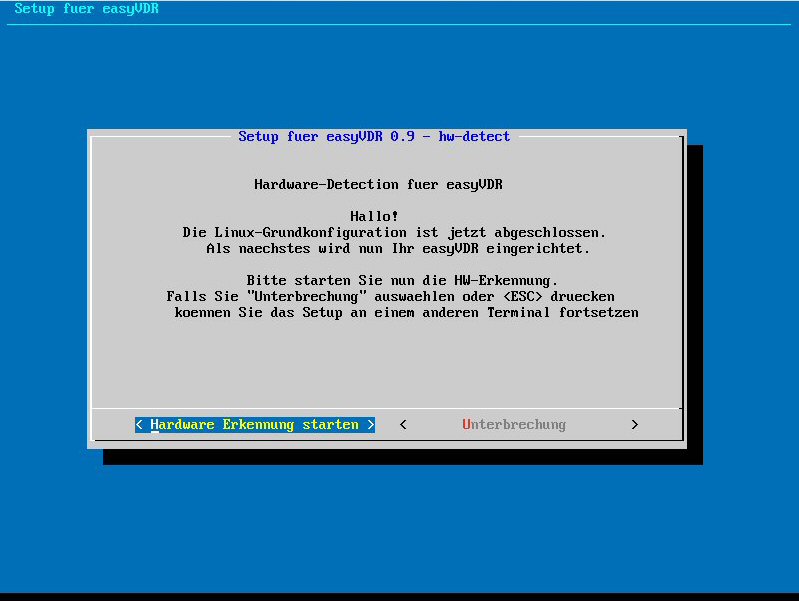Click the 'Hardware-Detection fuer easyVDR' heading
The image size is (799, 601).
point(378,184)
